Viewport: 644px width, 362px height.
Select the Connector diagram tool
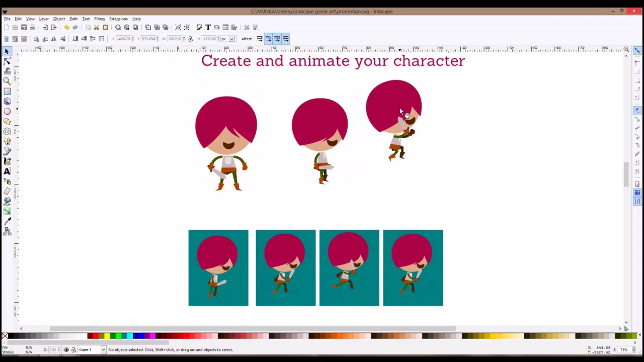point(7,232)
